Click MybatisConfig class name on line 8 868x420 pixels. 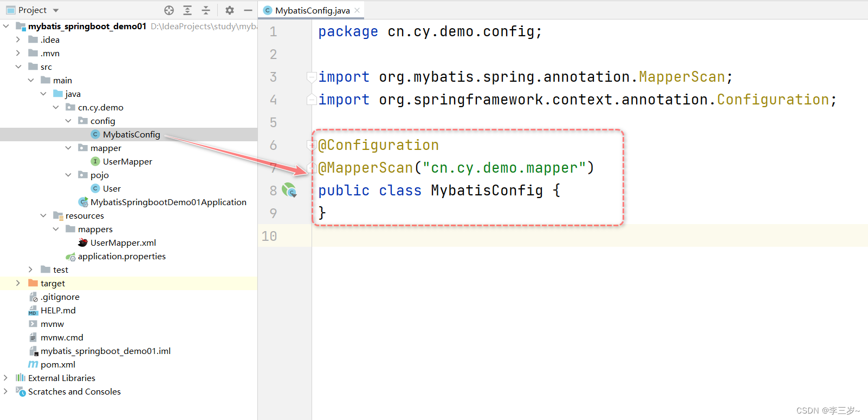tap(487, 191)
